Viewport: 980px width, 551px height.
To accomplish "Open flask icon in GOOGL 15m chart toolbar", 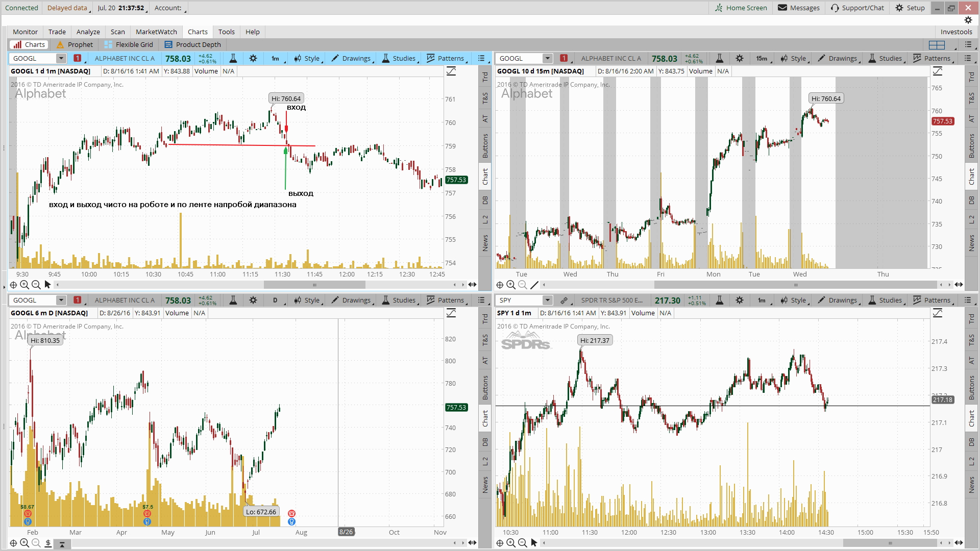I will point(719,58).
